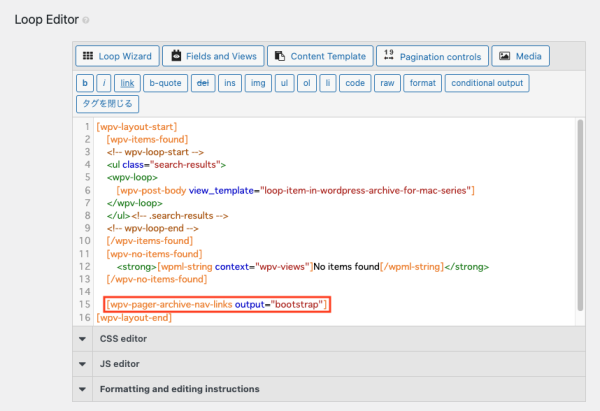Insert an img tag
The height and width of the screenshot is (411, 600).
tap(256, 82)
